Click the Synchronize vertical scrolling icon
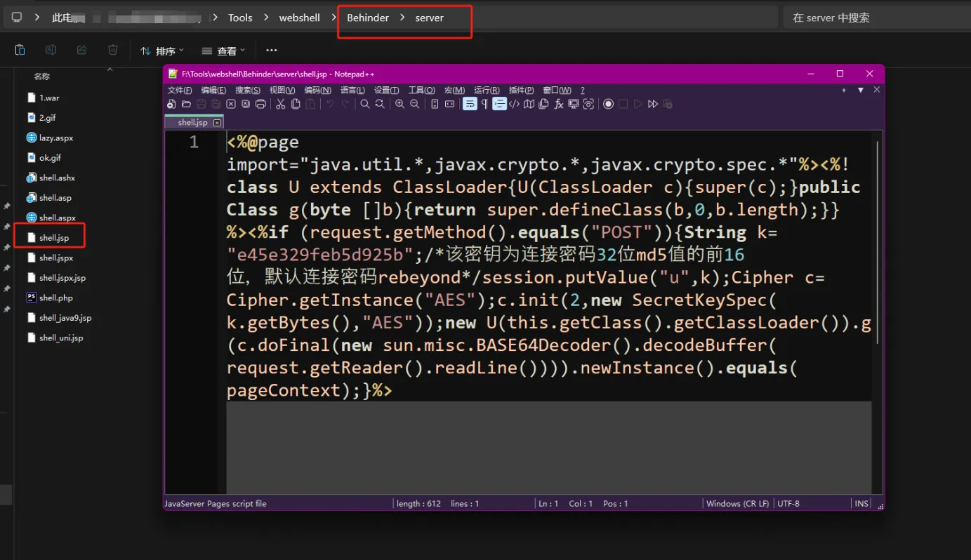The height and width of the screenshot is (560, 971). 435,104
